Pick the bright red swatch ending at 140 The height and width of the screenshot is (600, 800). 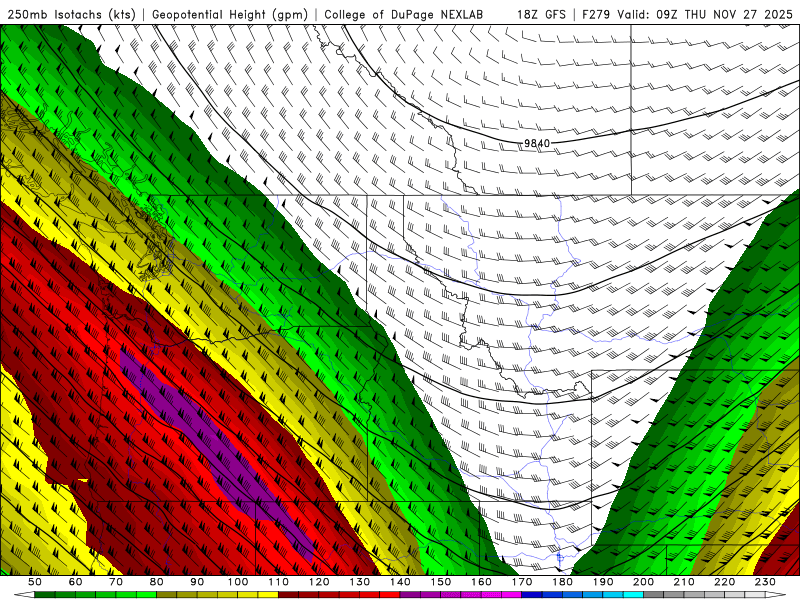coord(390,594)
